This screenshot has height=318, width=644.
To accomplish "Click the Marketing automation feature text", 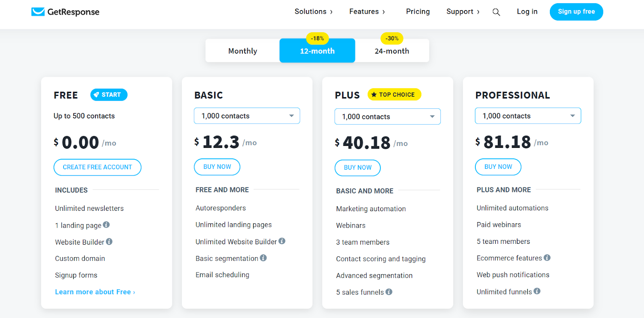I will coord(371,209).
